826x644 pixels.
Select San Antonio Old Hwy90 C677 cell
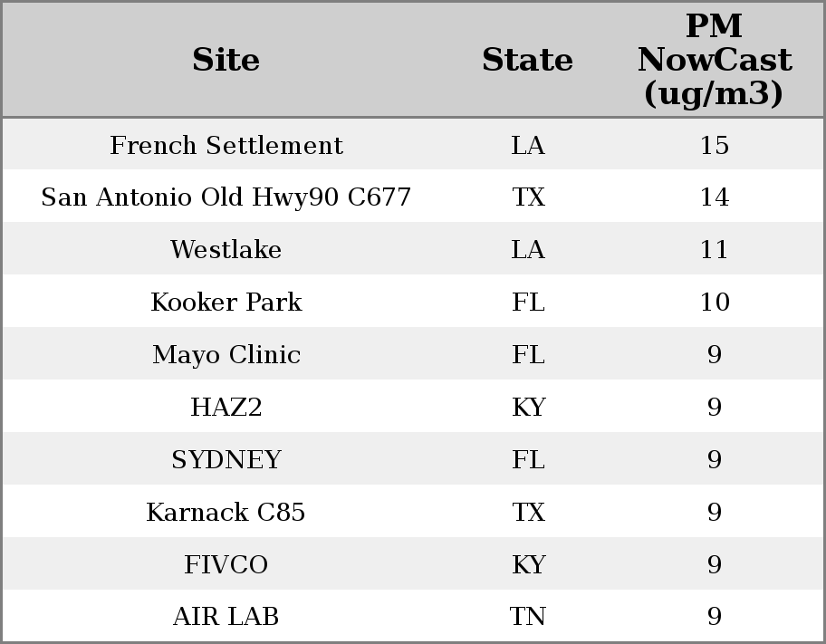(226, 197)
